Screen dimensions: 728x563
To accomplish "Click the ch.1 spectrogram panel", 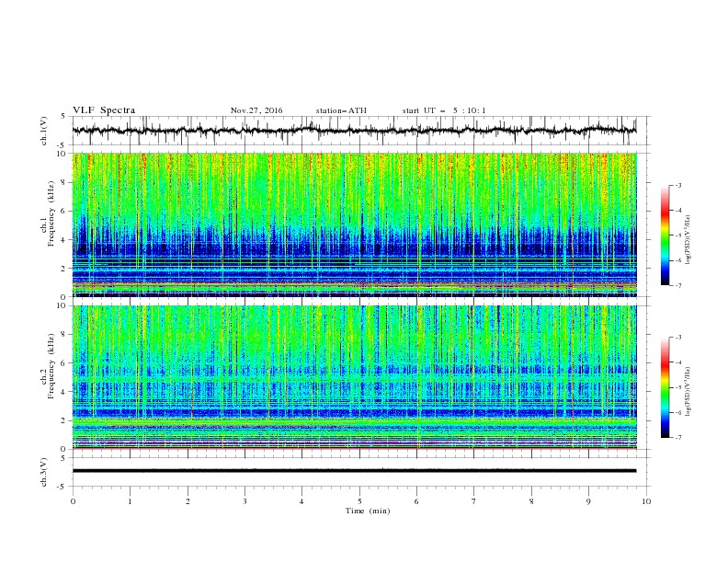I will tap(354, 224).
